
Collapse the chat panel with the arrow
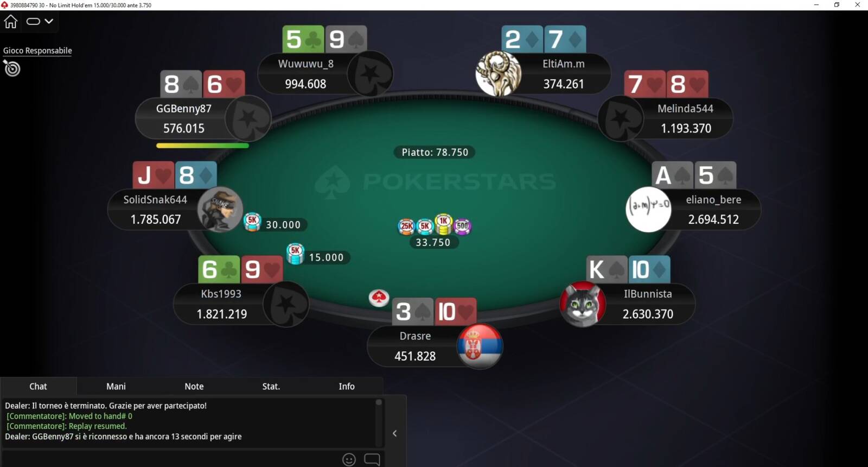coord(395,433)
